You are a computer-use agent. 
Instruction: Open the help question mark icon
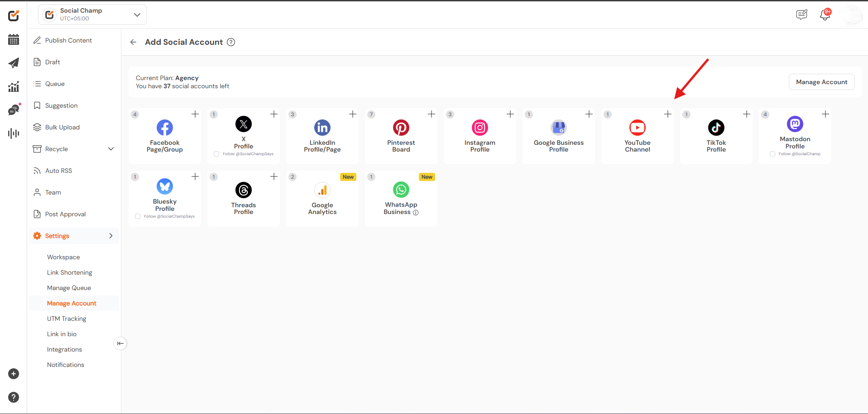14,397
